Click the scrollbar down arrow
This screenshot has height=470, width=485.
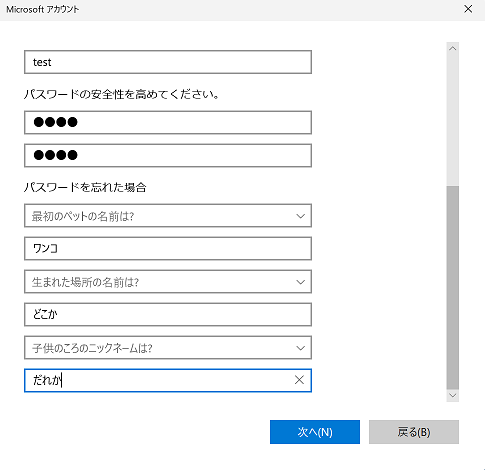(x=452, y=396)
